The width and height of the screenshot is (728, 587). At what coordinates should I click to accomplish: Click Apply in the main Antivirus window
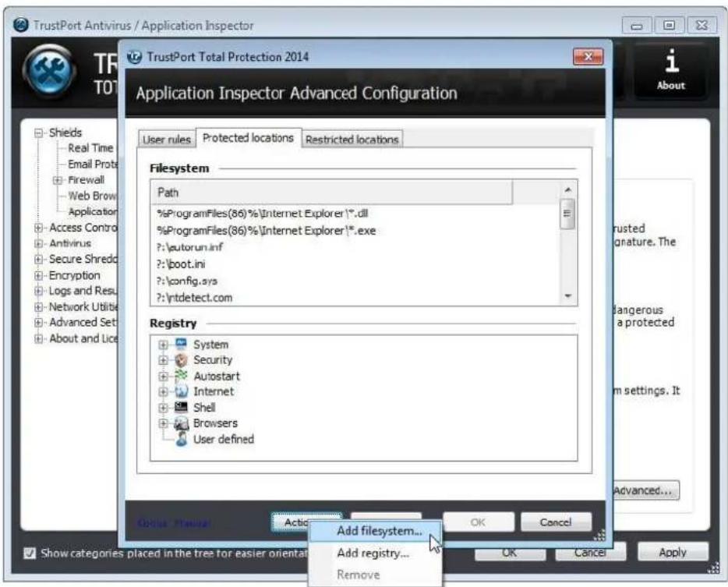[673, 552]
